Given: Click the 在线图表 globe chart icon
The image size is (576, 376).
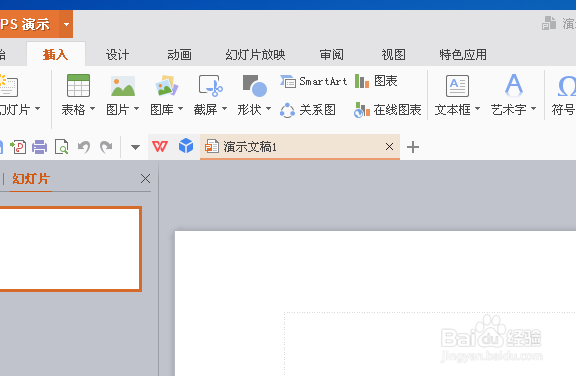Looking at the screenshot, I should [x=361, y=110].
